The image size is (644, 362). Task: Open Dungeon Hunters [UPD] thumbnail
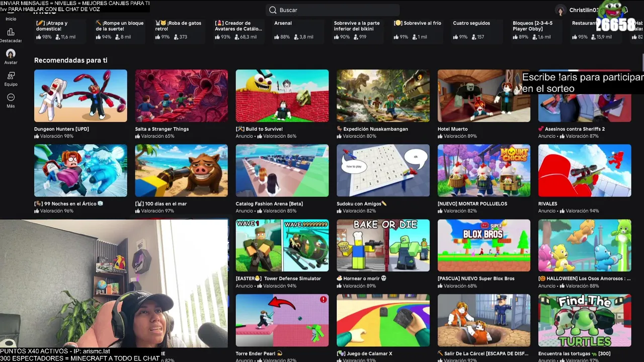pyautogui.click(x=80, y=96)
